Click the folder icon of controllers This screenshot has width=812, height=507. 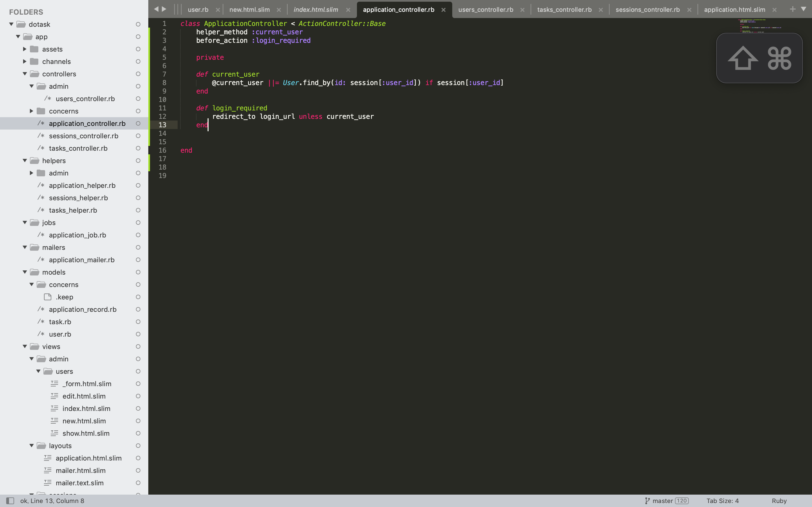[35, 74]
